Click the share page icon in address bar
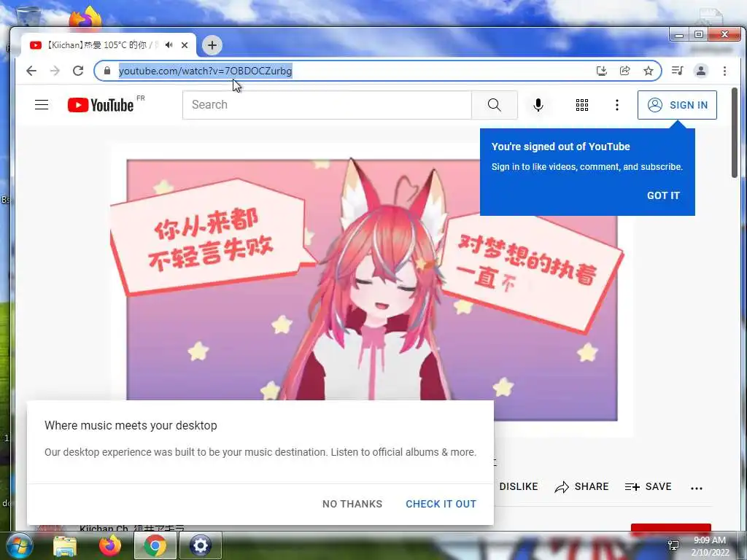 coord(624,71)
